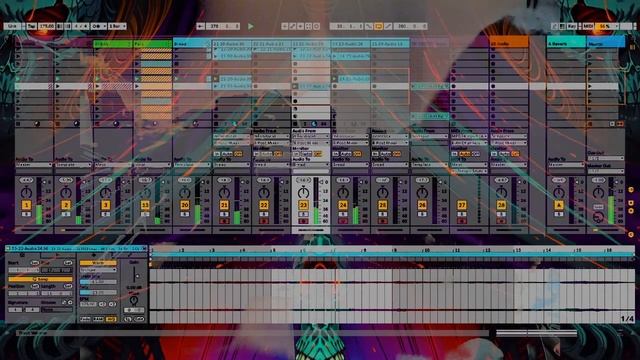The image size is (640, 360).
Task: Click the 1/4 grid size label
Action: pyautogui.click(x=627, y=318)
